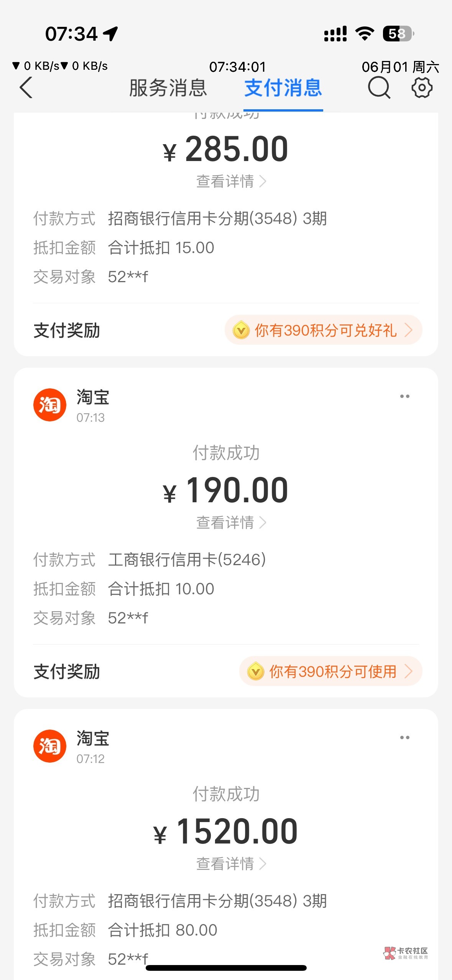Open 你有390积分可使用 reward link
This screenshot has height=980, width=452.
click(x=333, y=671)
